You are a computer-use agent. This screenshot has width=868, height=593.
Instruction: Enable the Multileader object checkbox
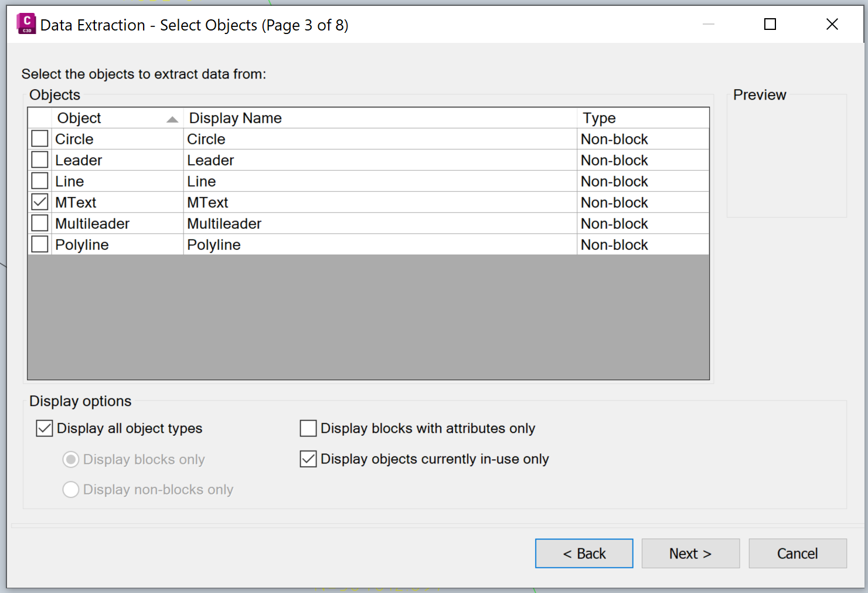point(39,223)
